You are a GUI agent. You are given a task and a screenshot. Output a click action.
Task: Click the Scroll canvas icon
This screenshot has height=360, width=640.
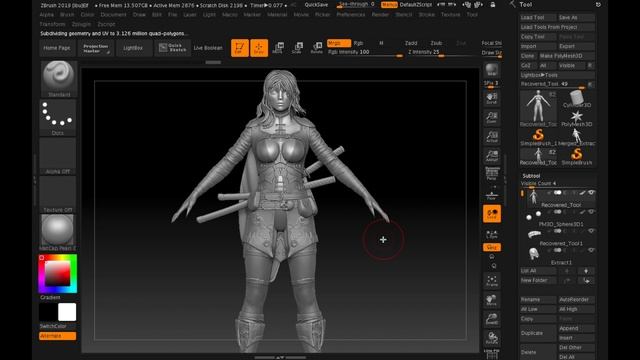(492, 98)
